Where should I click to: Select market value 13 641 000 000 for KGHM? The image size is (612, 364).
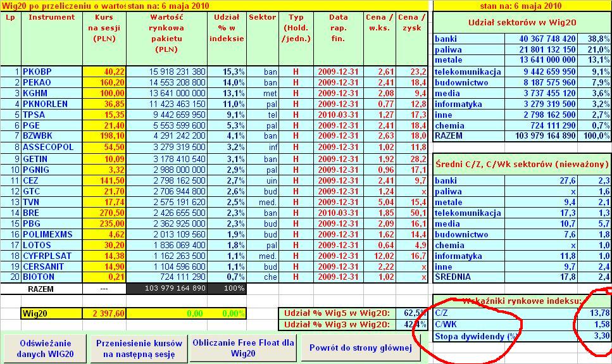tap(166, 93)
